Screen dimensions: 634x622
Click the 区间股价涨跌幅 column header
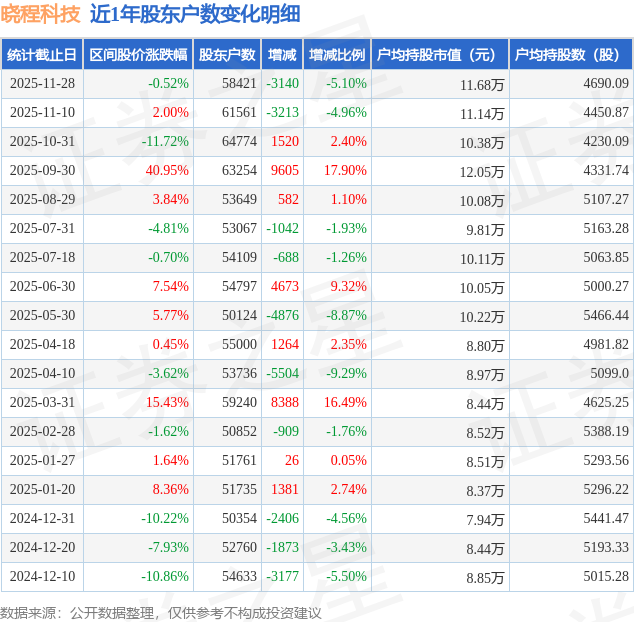pos(138,55)
